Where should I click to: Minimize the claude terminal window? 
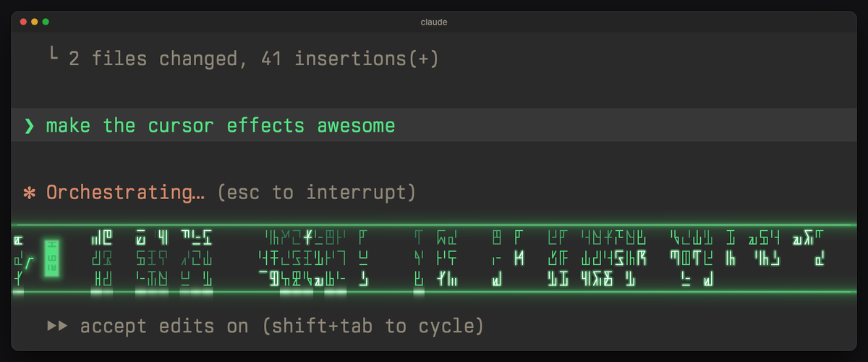pos(34,22)
